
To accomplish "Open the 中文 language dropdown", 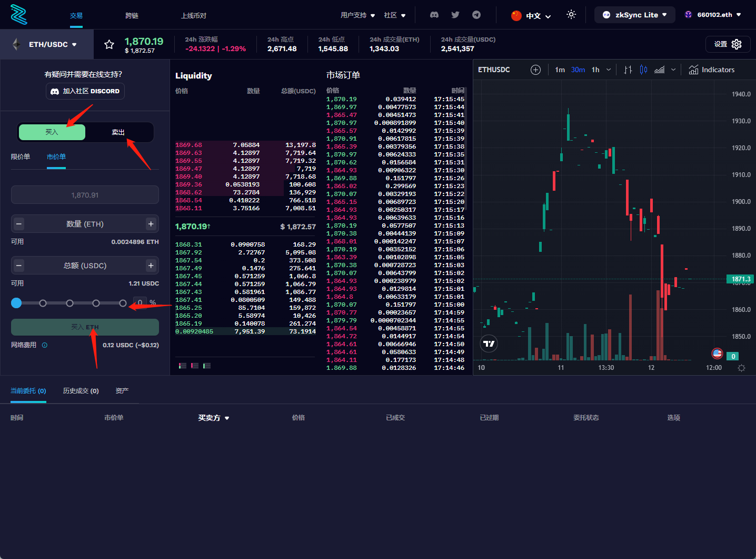I will tap(531, 16).
